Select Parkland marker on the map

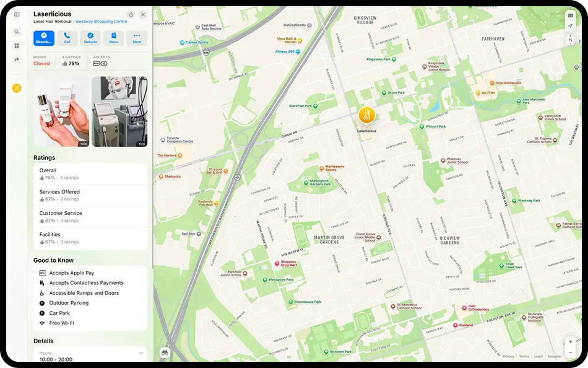(x=456, y=325)
